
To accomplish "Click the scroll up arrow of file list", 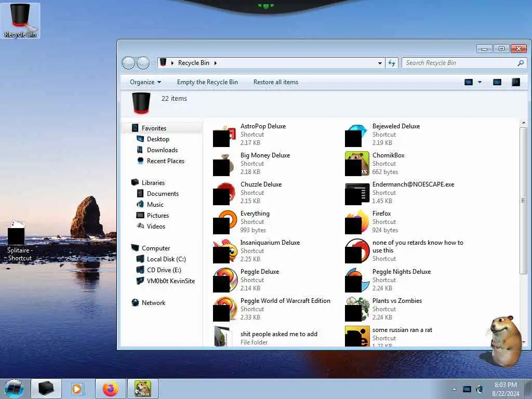I will point(523,123).
